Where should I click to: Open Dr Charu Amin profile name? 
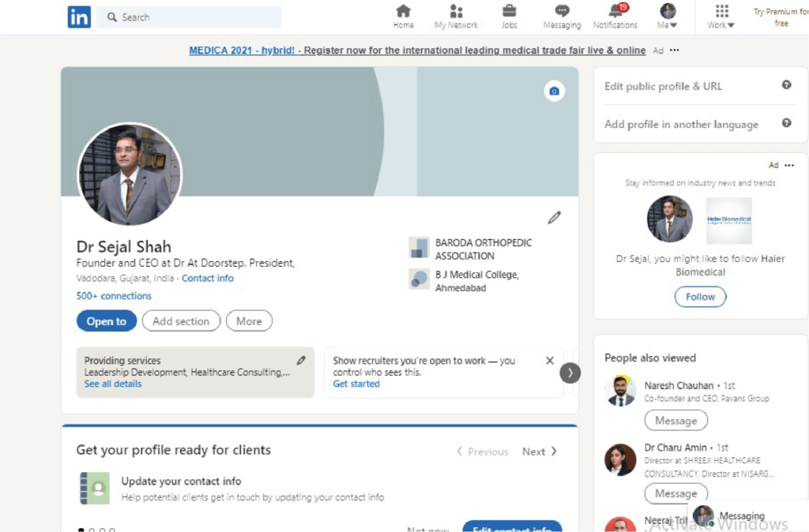tap(675, 448)
